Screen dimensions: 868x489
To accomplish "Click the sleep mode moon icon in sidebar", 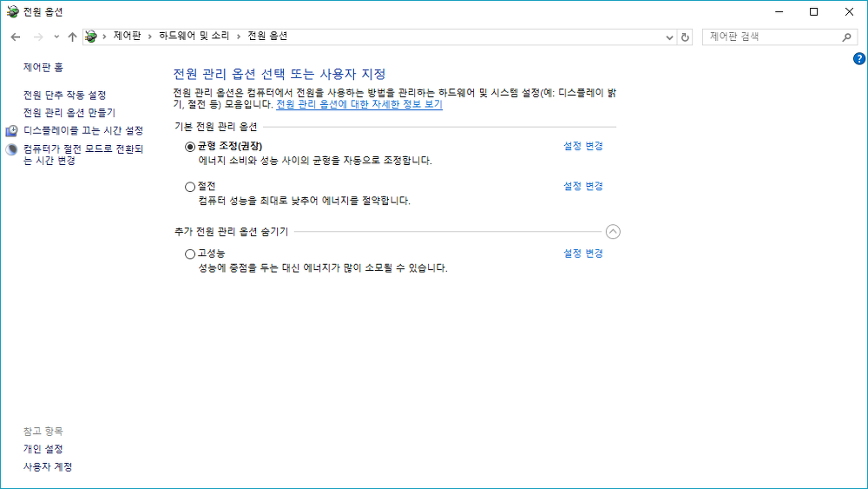I will coord(12,149).
